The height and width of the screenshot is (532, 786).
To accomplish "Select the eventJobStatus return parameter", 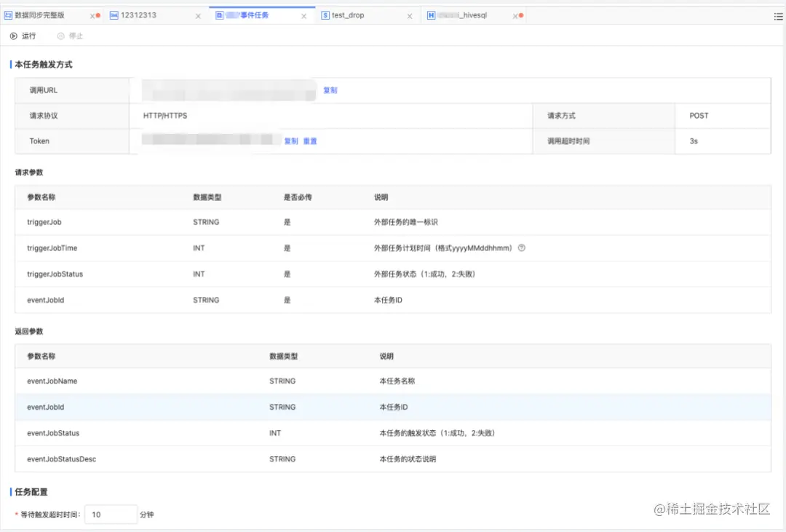I will point(53,433).
